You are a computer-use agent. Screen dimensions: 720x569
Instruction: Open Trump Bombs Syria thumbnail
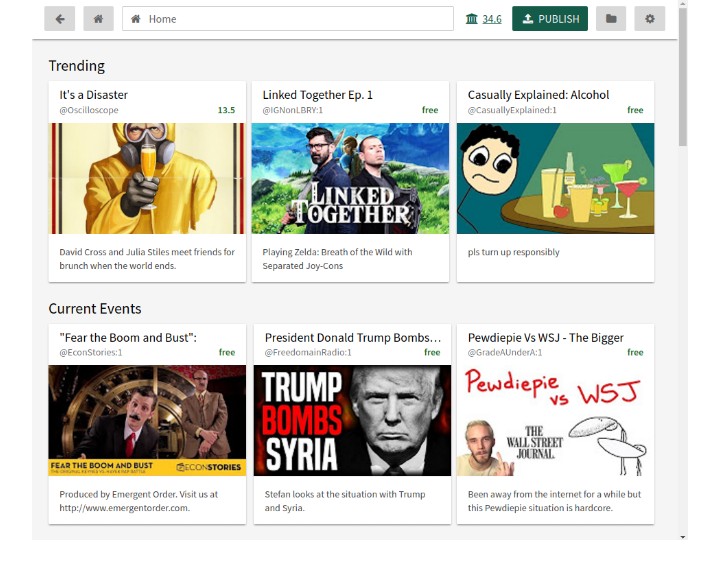(x=352, y=420)
